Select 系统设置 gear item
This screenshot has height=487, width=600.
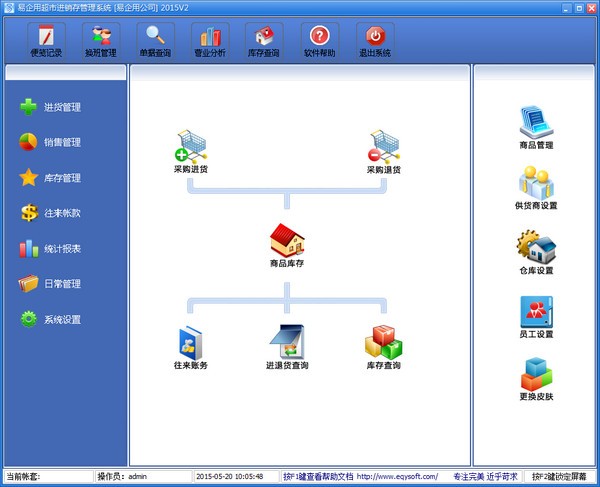(50, 319)
